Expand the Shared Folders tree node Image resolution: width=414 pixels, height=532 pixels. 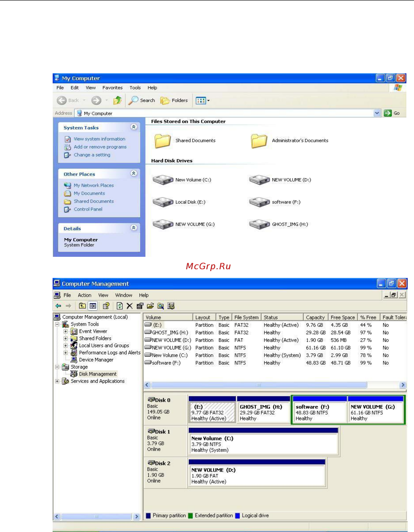(66, 338)
